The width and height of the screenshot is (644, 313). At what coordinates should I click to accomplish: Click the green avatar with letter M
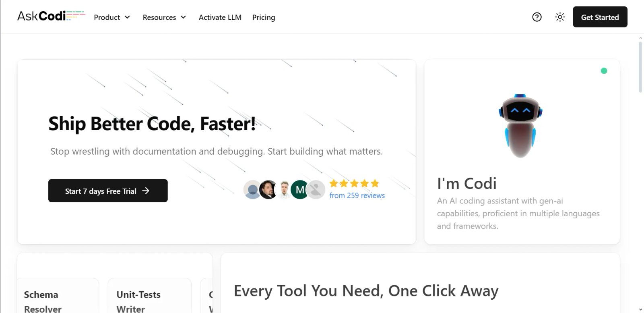coord(299,189)
